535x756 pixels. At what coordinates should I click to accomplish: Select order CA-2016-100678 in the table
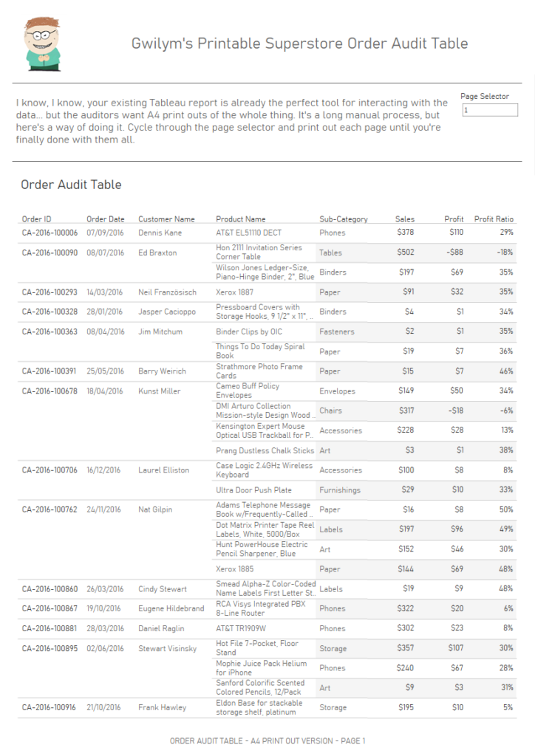pos(50,391)
